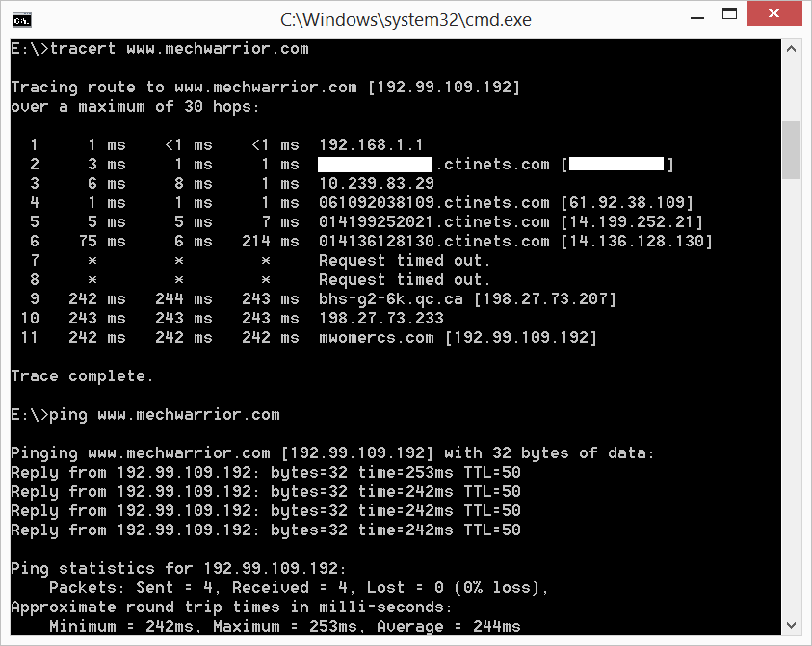Click 'Ping statistics for 192.99.109.192' line

point(178,568)
